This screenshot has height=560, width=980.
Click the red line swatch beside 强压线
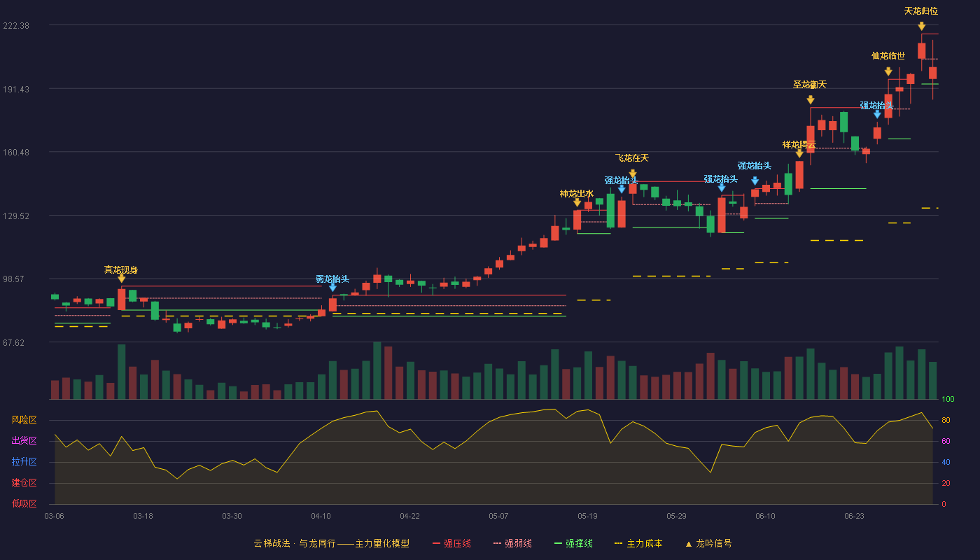(436, 543)
